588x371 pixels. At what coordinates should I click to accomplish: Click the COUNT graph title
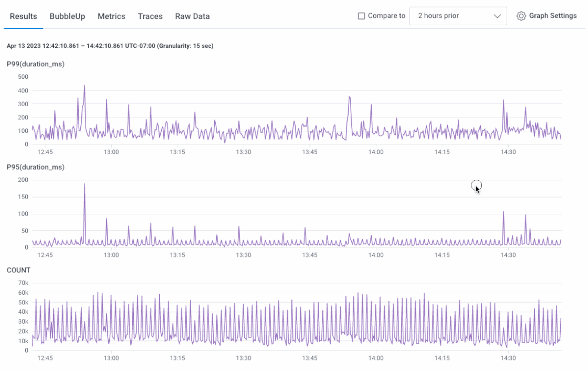[x=18, y=270]
